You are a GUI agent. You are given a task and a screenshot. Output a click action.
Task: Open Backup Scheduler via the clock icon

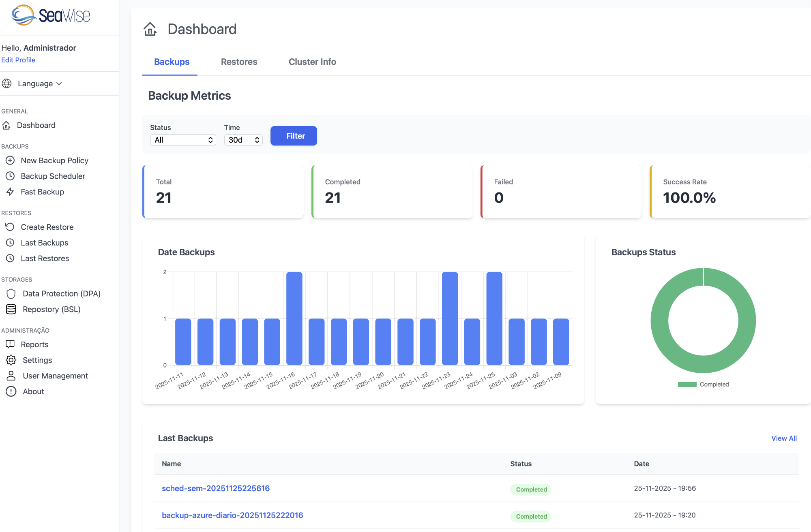click(10, 176)
